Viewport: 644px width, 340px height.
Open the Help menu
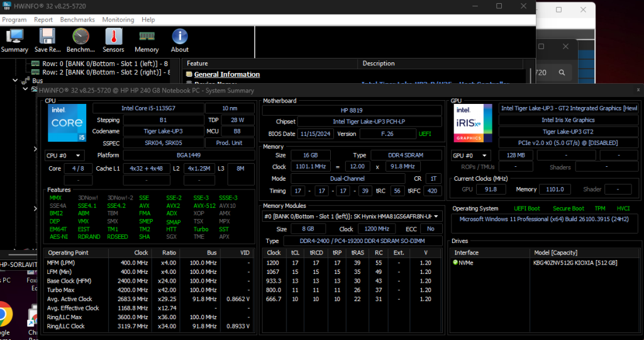coord(148,20)
